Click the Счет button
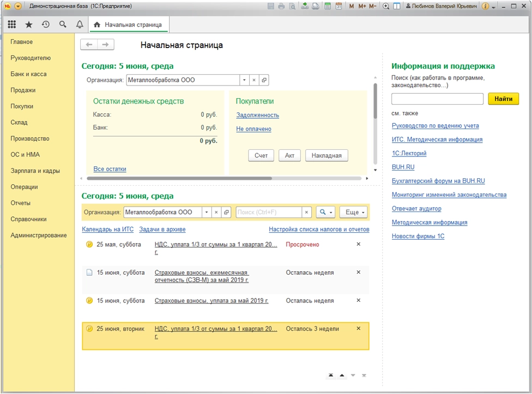 point(261,156)
